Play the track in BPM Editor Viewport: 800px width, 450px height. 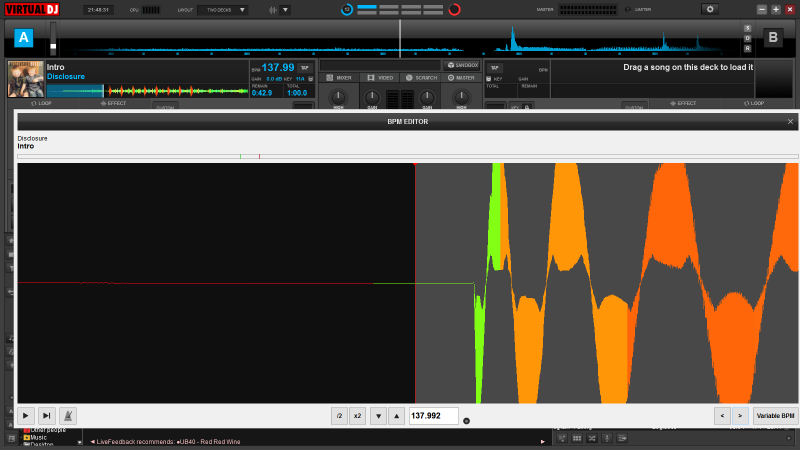pyautogui.click(x=26, y=416)
